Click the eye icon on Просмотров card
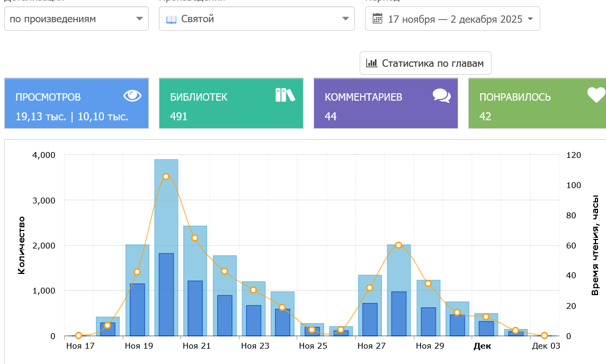606x364 pixels. pyautogui.click(x=132, y=95)
